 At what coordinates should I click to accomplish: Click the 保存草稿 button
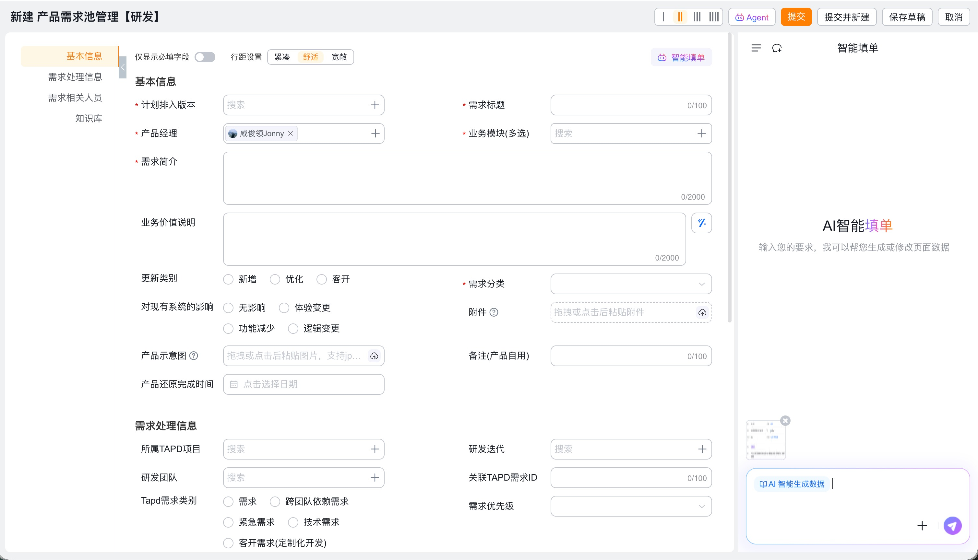[x=907, y=17]
